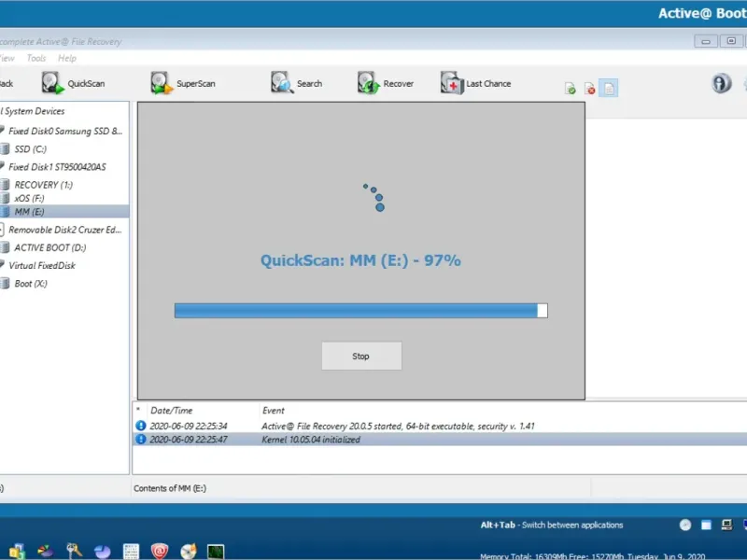Open the hex grid taskbar icon
This screenshot has height=560, width=747.
coord(131,552)
